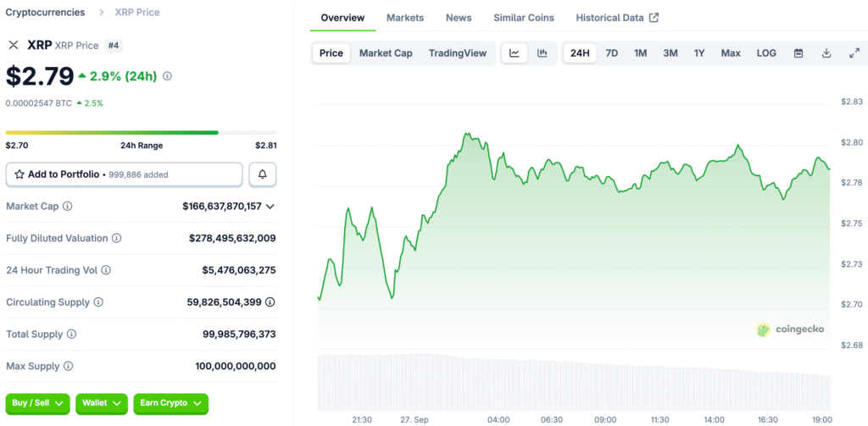Click the $278,495,632,009 valuation value
Image resolution: width=868 pixels, height=426 pixels.
pos(232,239)
